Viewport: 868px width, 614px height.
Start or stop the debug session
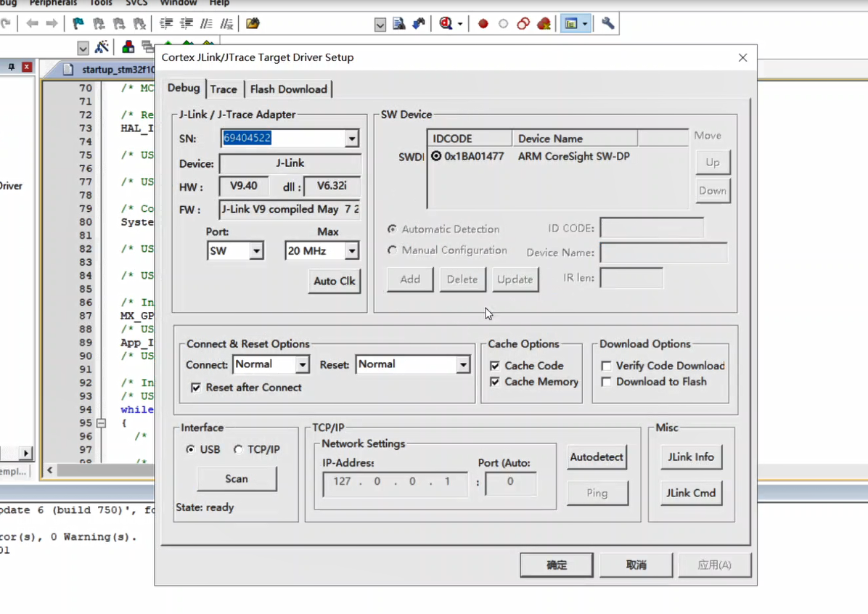[x=446, y=23]
